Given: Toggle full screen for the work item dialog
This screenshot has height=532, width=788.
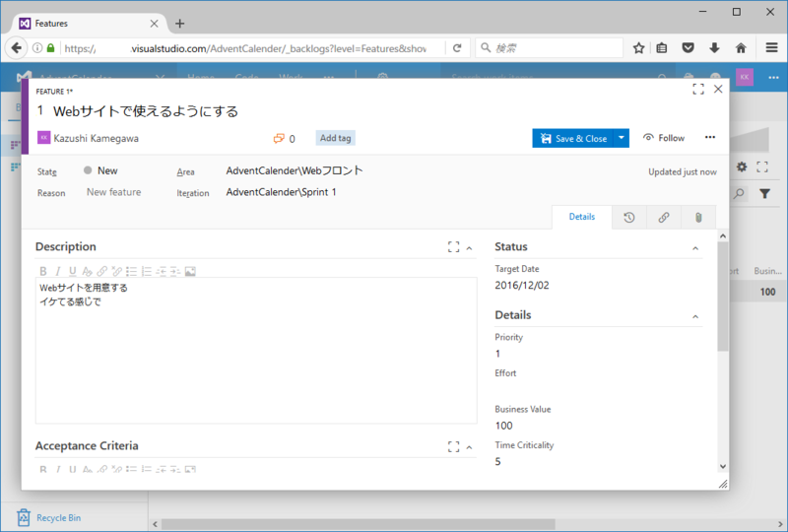Looking at the screenshot, I should click(x=698, y=89).
